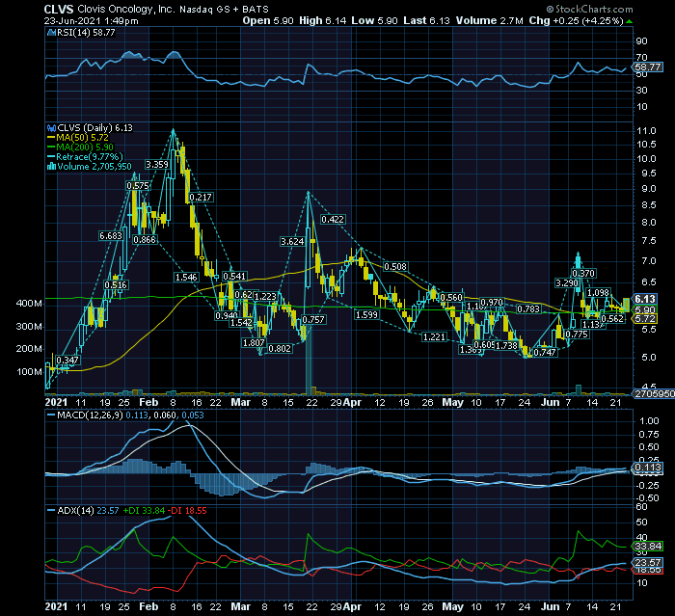Click the 0.541 retrace label
The width and height of the screenshot is (675, 616).
[x=234, y=276]
